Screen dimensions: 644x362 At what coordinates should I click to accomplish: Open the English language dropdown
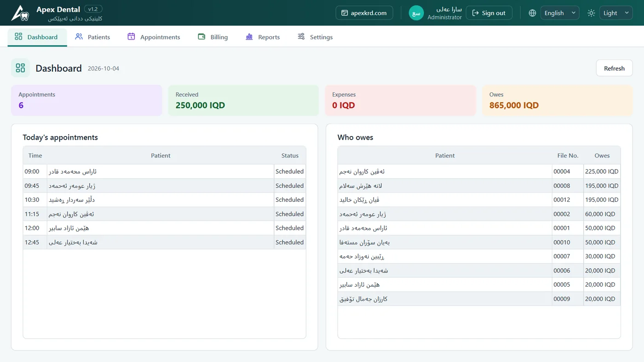(560, 13)
